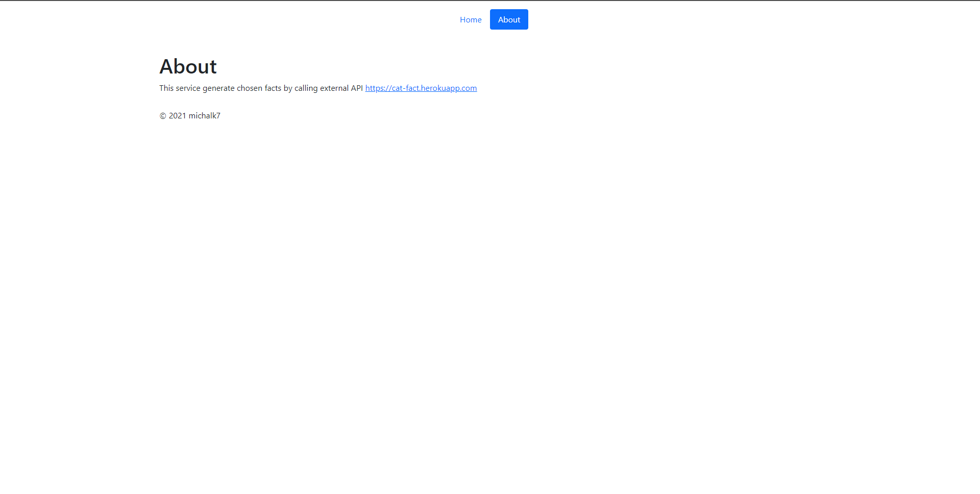980x494 pixels.
Task: Click the copyright michalk7 text
Action: [189, 115]
